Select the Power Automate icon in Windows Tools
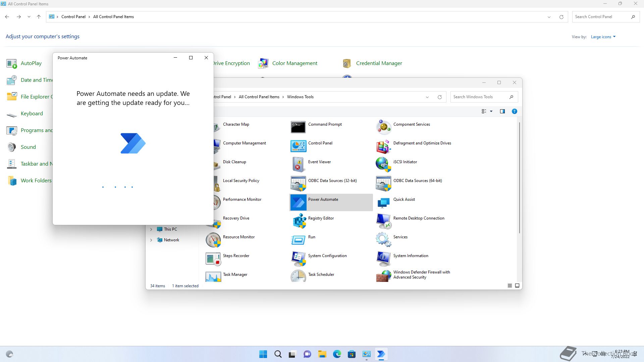The width and height of the screenshot is (644, 362). coord(298,202)
